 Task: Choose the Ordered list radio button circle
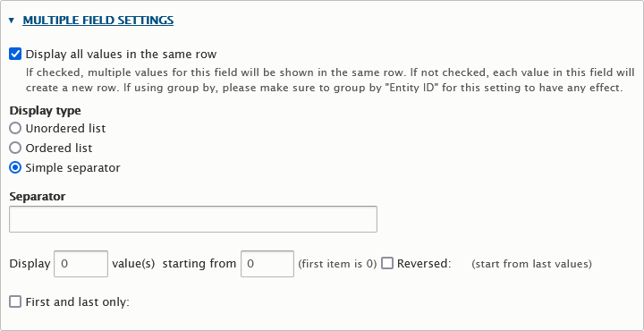point(15,148)
